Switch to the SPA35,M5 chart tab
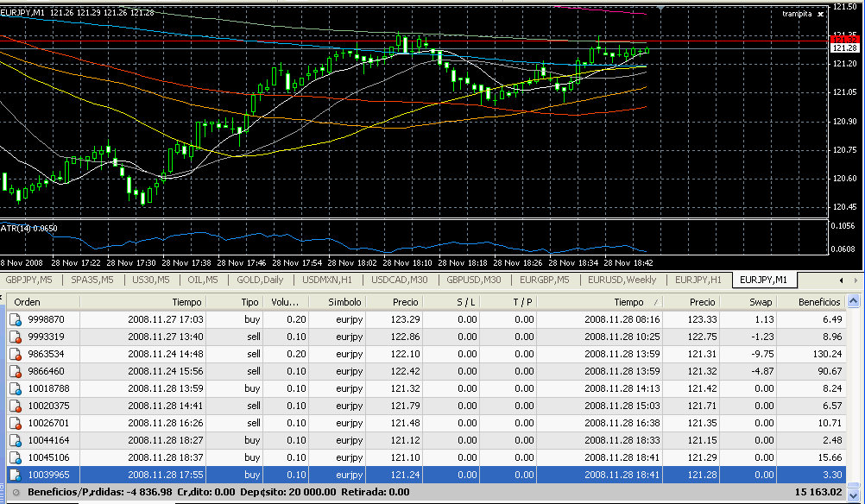The height and width of the screenshot is (504, 865). (x=92, y=280)
